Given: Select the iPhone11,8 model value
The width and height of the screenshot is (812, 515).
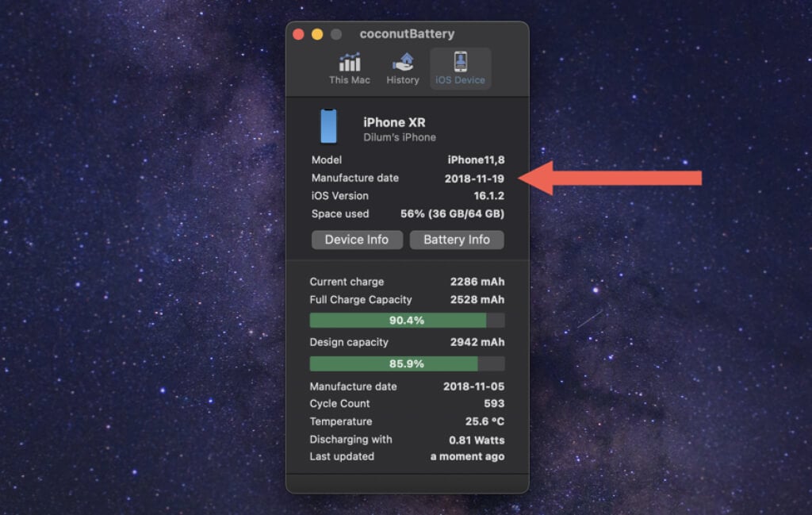Looking at the screenshot, I should click(x=476, y=160).
